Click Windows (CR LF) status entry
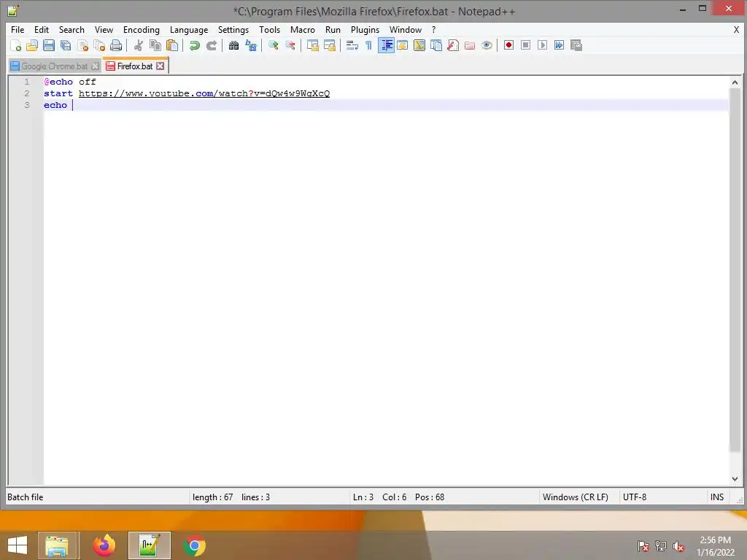Screen dimensions: 747x560 pos(576,497)
